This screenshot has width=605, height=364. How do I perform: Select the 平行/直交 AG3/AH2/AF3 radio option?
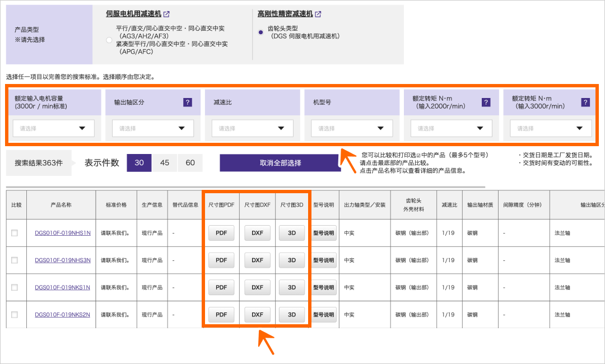pyautogui.click(x=109, y=40)
